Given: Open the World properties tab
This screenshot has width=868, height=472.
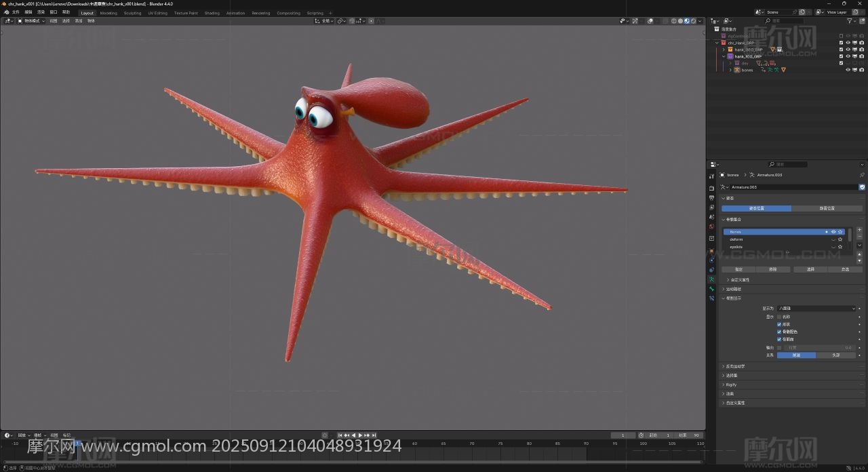Looking at the screenshot, I should pyautogui.click(x=711, y=226).
